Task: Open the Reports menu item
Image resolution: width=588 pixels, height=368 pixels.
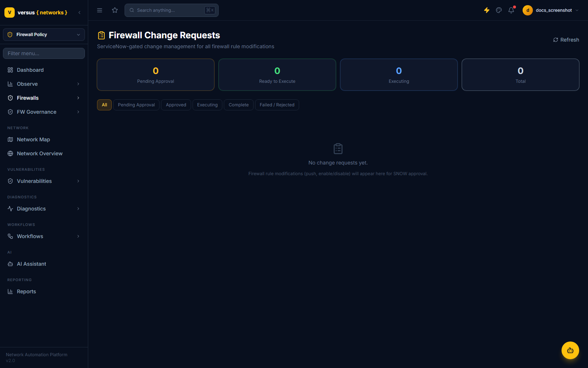Action: tap(44, 291)
